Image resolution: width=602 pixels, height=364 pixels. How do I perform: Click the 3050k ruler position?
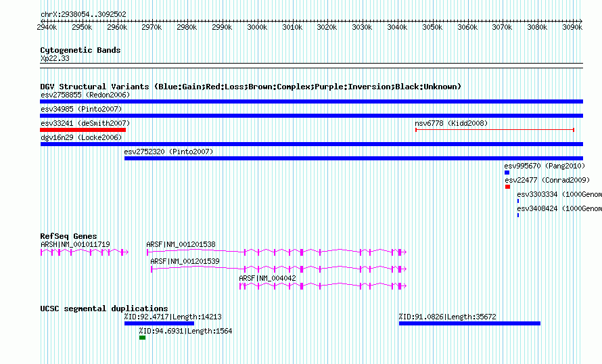coord(432,27)
